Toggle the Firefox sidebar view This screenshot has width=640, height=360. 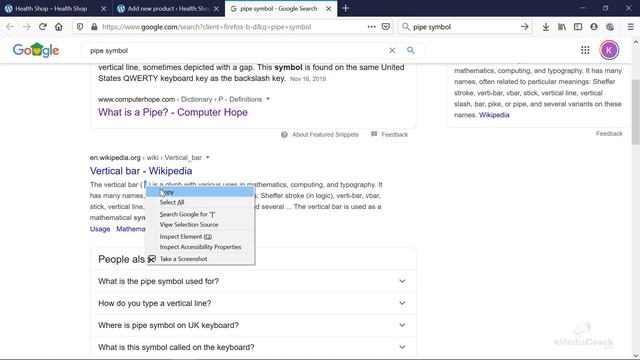[578, 27]
